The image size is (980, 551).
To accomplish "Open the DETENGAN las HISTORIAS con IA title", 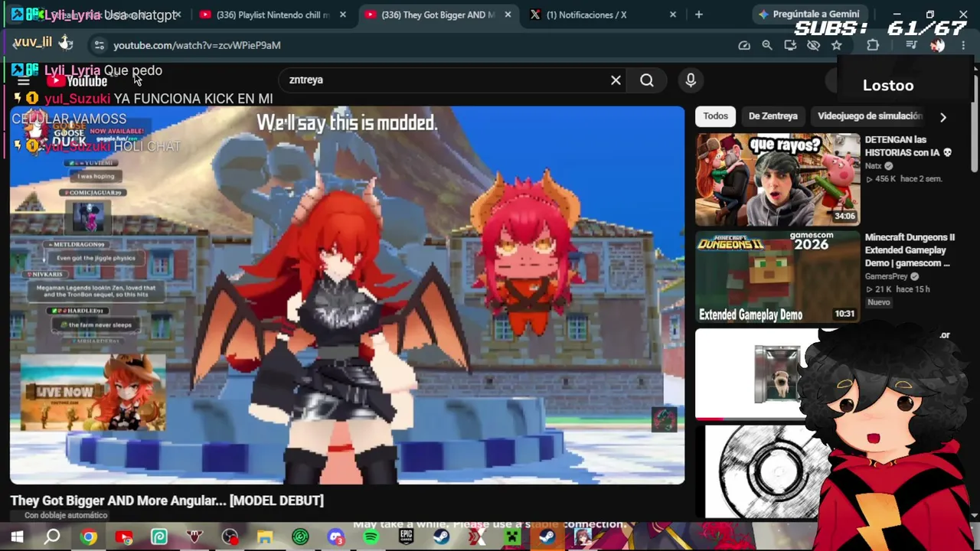I will tap(908, 146).
